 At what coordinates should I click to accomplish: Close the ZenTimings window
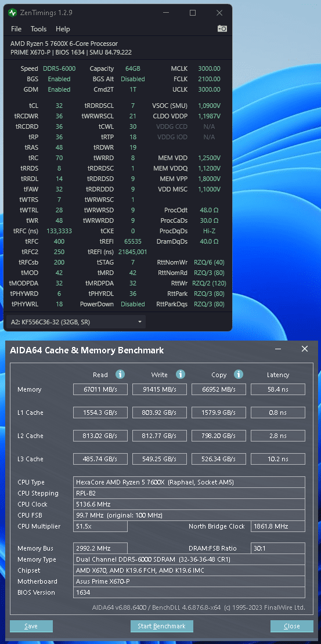[219, 13]
